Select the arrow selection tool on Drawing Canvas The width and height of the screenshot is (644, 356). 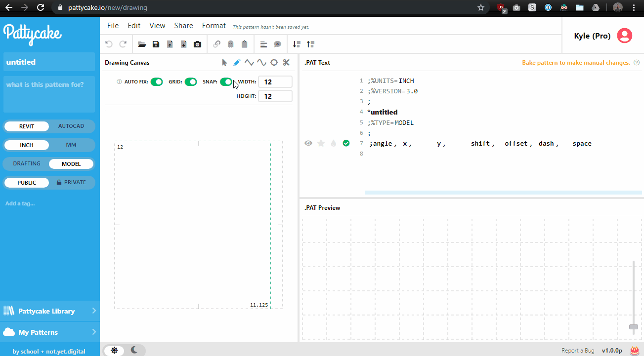[224, 62]
